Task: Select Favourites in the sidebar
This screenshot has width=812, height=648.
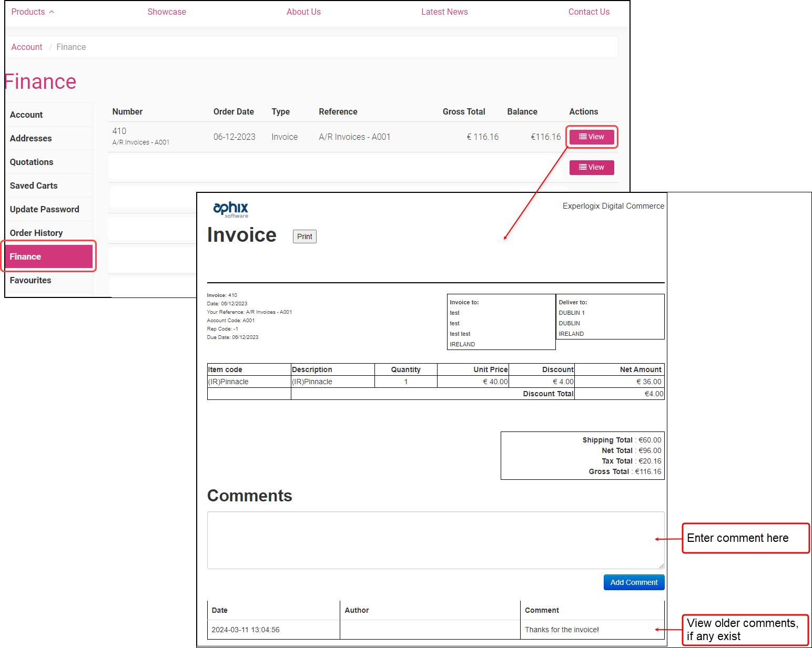Action: (30, 280)
